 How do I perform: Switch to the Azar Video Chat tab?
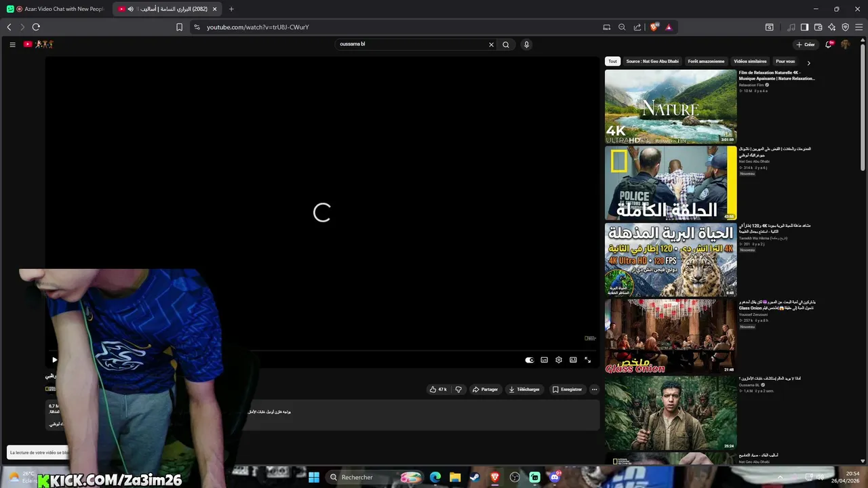pos(56,9)
